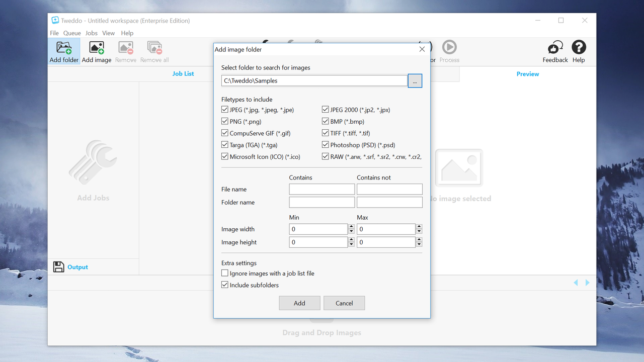Image resolution: width=644 pixels, height=362 pixels.
Task: Switch to the Preview tab
Action: click(528, 74)
